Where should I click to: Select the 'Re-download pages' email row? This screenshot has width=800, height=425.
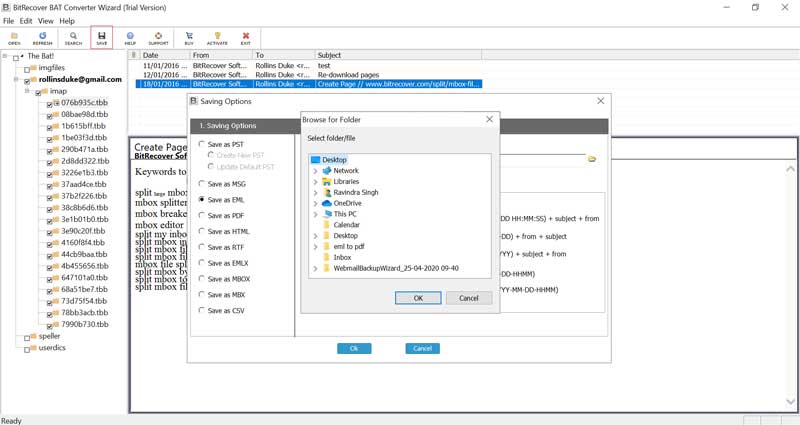[309, 74]
